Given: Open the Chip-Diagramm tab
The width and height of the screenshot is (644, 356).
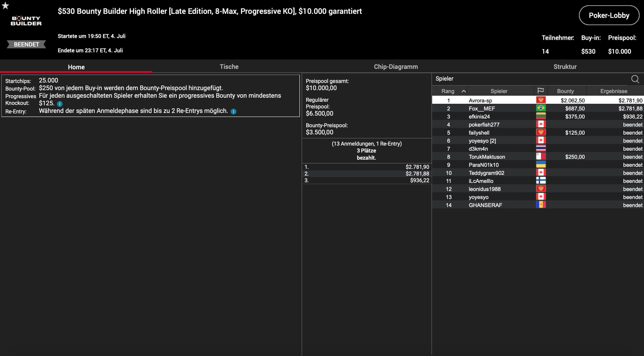Looking at the screenshot, I should 396,67.
